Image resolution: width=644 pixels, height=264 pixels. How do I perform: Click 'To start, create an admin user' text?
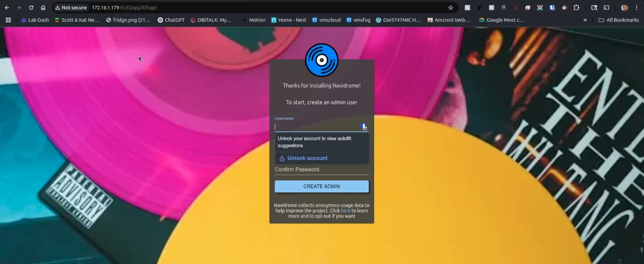(x=322, y=102)
